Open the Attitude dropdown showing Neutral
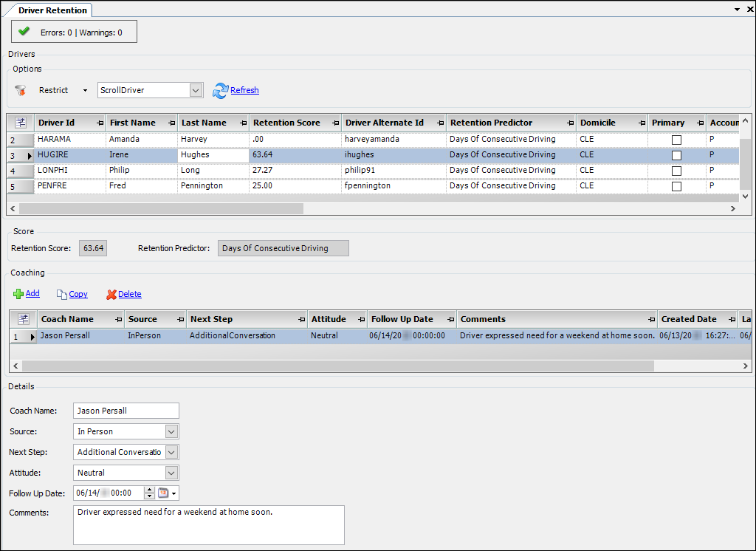Viewport: 756px width, 551px height. pyautogui.click(x=171, y=473)
